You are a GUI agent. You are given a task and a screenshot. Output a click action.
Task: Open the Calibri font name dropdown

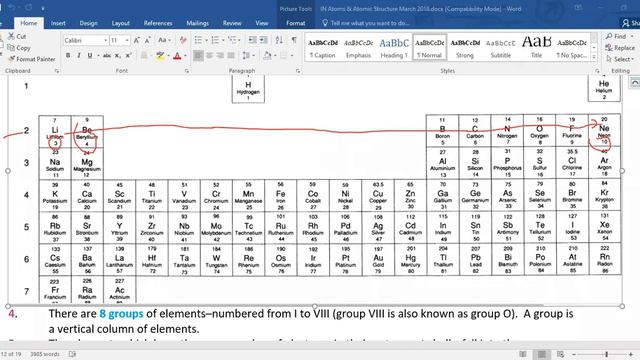pos(106,40)
